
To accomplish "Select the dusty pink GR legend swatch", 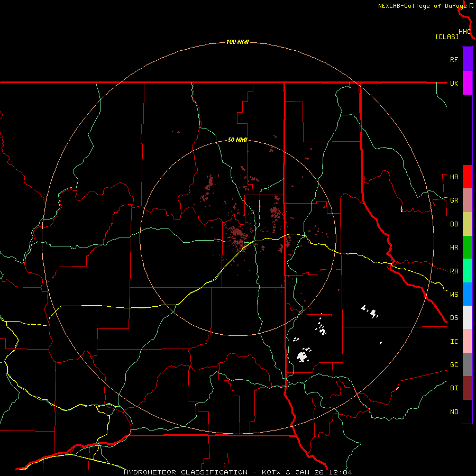I will 467,200.
